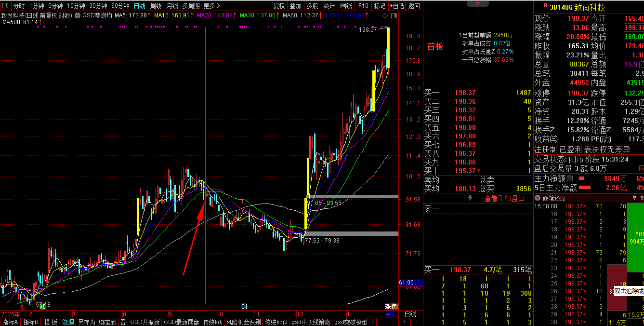Click the panel layout icon left of 分时
Viewport: 644px width, 326px height.
click(x=6, y=6)
